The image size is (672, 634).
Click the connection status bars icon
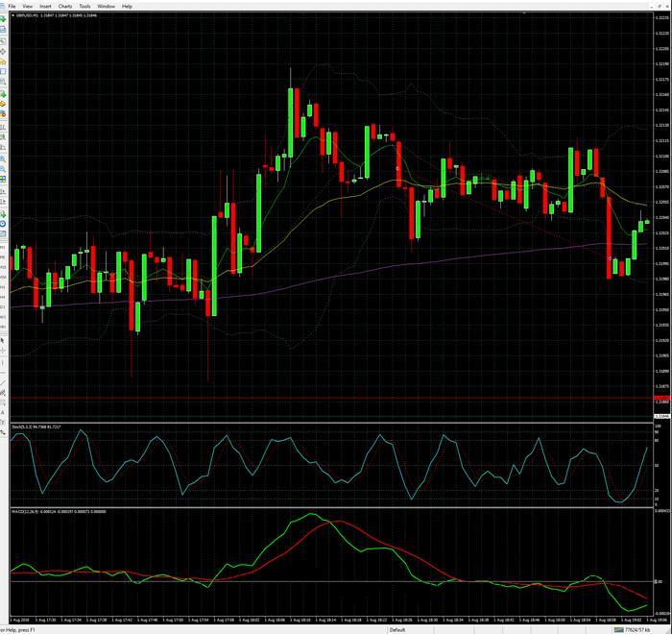[x=618, y=630]
